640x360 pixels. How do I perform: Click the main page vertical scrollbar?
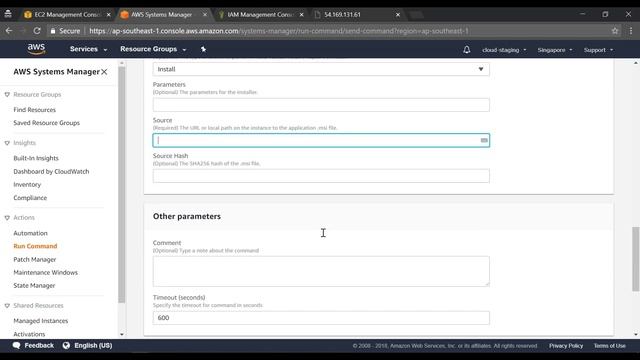tap(636, 259)
